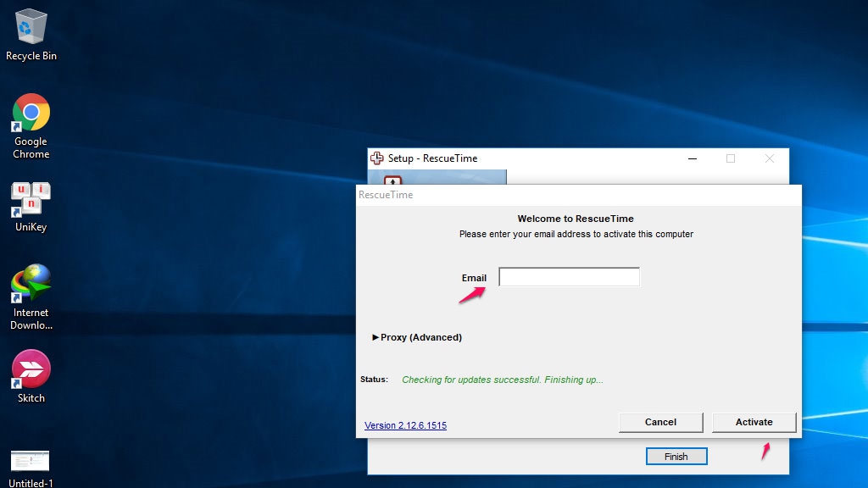This screenshot has height=488, width=868.
Task: Click the Email label
Action: (x=474, y=278)
